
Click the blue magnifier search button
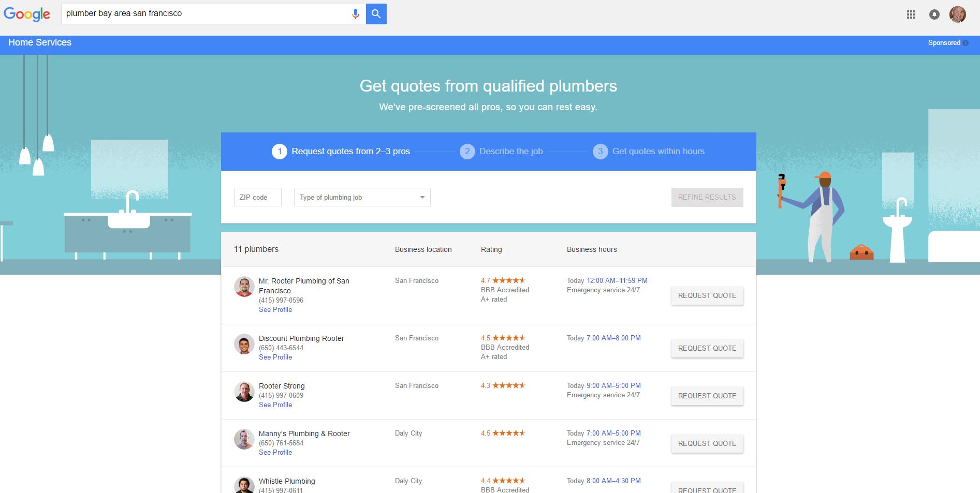(376, 14)
